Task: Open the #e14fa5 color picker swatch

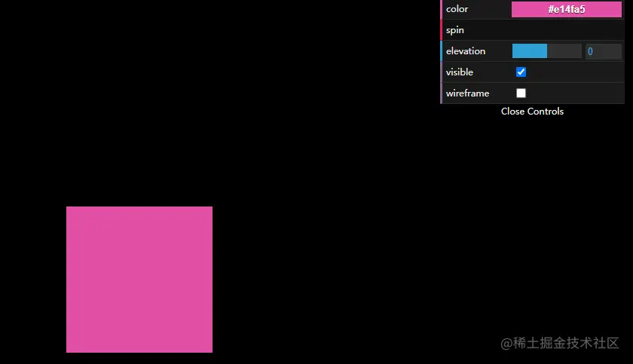Action: click(x=567, y=9)
